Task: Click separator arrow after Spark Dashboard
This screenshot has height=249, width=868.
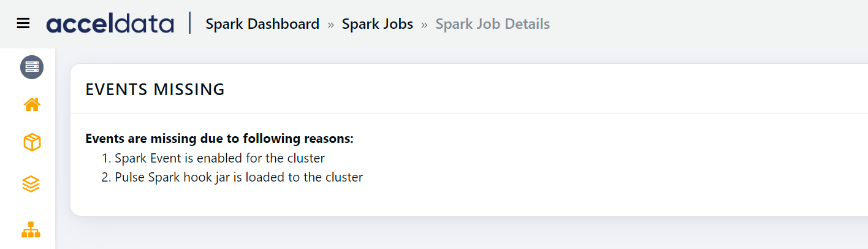Action: 331,25
